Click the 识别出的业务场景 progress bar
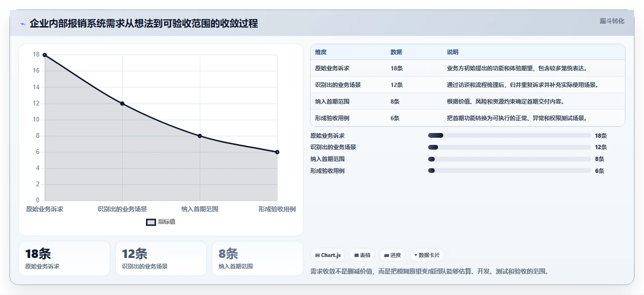 [509, 147]
